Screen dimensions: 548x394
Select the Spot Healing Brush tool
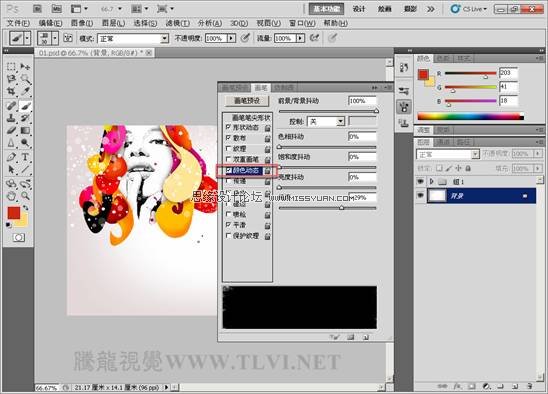[11, 105]
